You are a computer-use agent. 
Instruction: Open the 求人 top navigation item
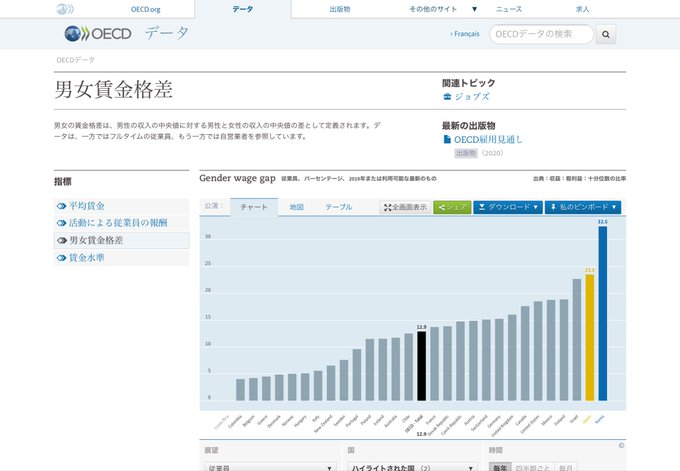pos(582,9)
